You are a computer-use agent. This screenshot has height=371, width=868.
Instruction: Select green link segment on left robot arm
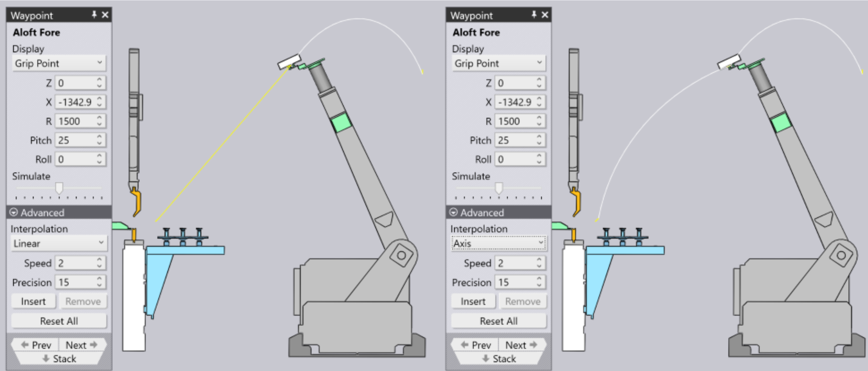coord(341,122)
